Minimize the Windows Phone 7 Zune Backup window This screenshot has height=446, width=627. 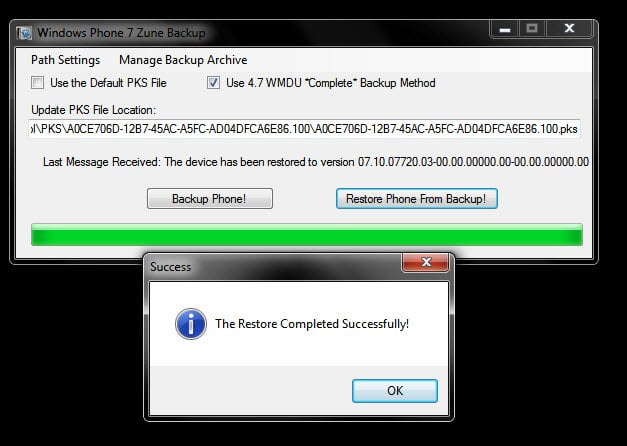tap(505, 29)
